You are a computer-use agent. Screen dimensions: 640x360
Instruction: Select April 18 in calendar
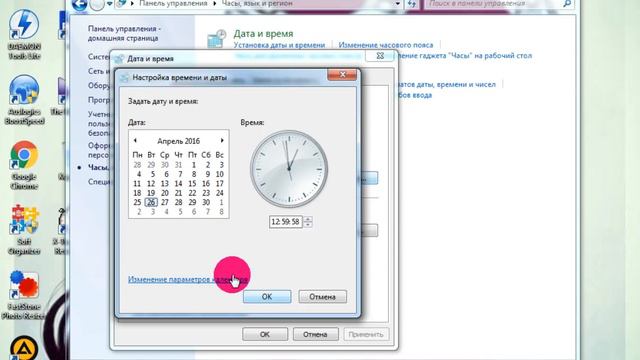point(137,193)
